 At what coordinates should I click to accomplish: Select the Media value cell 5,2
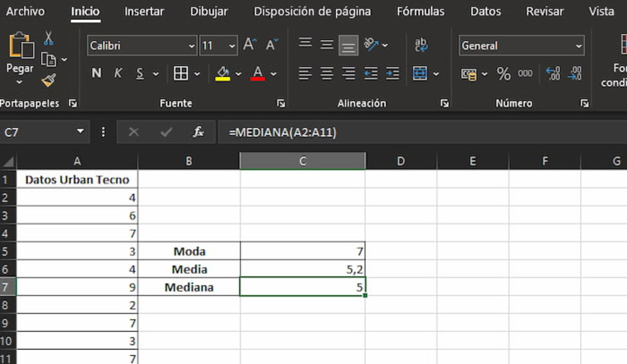[x=303, y=269]
